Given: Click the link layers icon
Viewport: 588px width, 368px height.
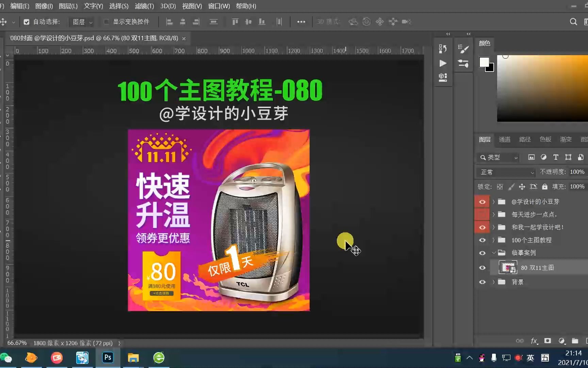Looking at the screenshot, I should 520,341.
